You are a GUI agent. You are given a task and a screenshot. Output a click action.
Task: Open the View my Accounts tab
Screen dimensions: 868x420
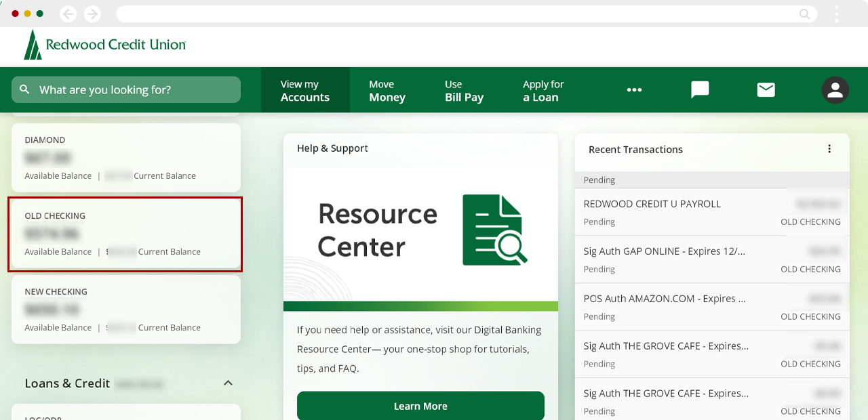coord(305,90)
